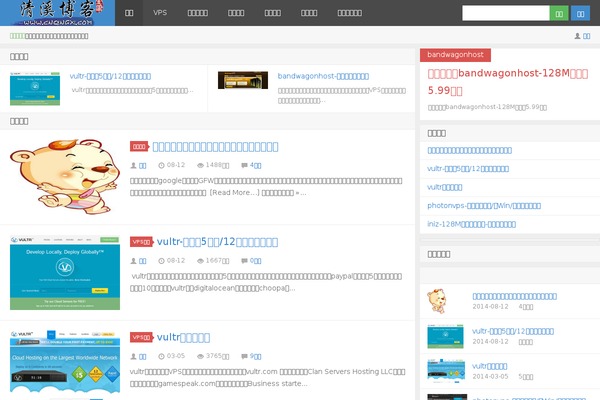This screenshot has height=400, width=600.
Task: Click VPS tag on vultr 5/12 post
Action: click(x=141, y=242)
